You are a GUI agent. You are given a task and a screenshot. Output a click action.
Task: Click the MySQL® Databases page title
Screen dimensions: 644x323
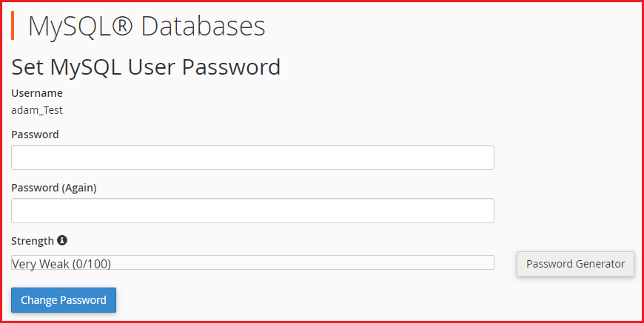(147, 26)
